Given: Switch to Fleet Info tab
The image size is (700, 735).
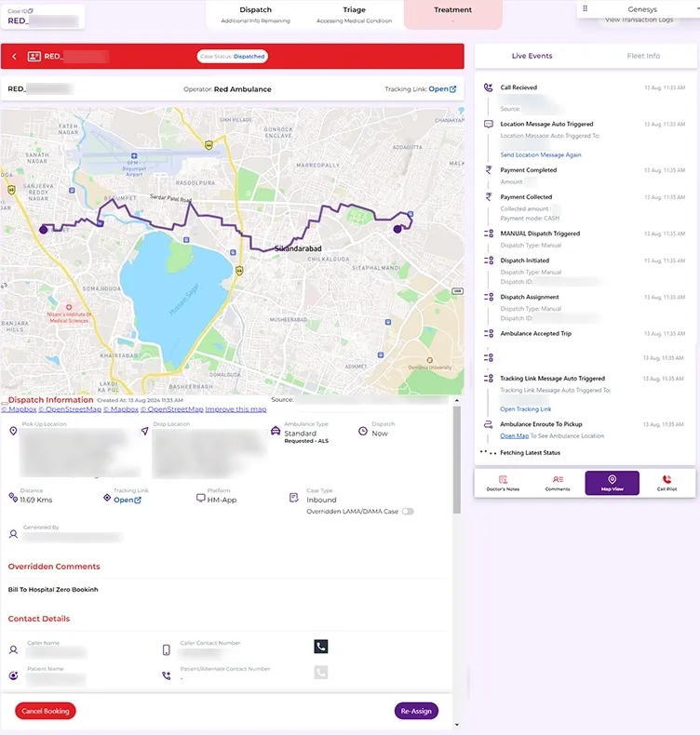Looking at the screenshot, I should point(643,56).
